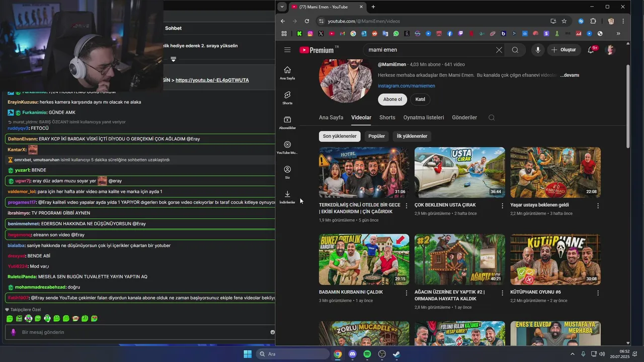Expand channel description via '...devamı'
The width and height of the screenshot is (644, 362).
pos(570,75)
